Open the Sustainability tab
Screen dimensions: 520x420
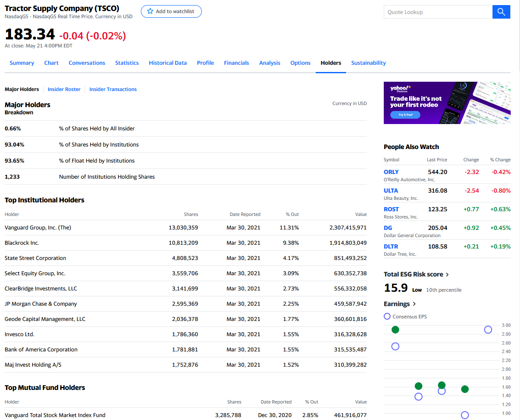tap(369, 63)
